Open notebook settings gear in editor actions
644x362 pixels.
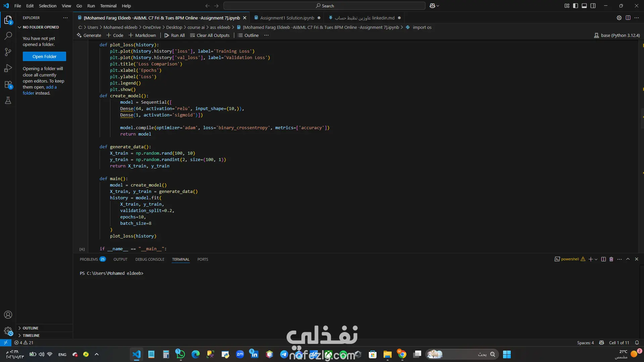click(x=619, y=18)
